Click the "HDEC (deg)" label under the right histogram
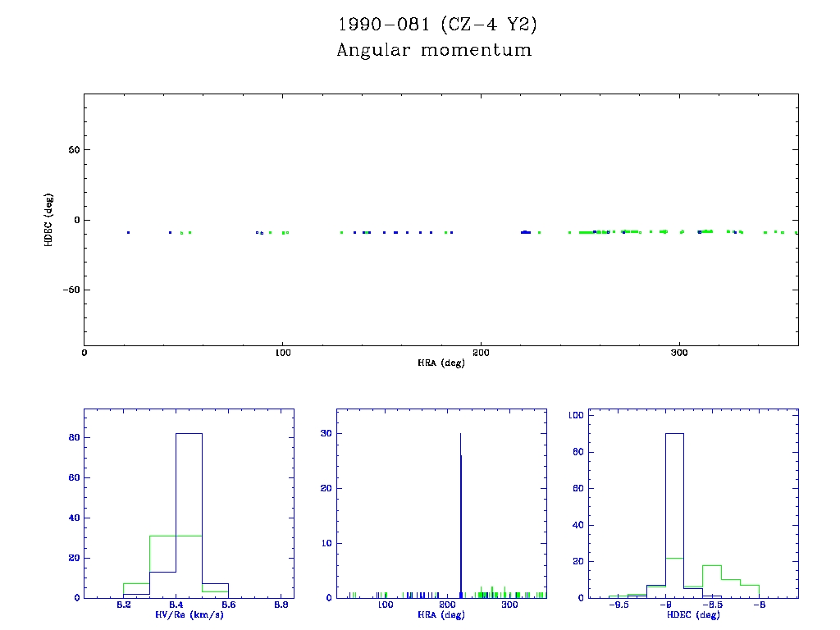The image size is (840, 630). point(693,615)
